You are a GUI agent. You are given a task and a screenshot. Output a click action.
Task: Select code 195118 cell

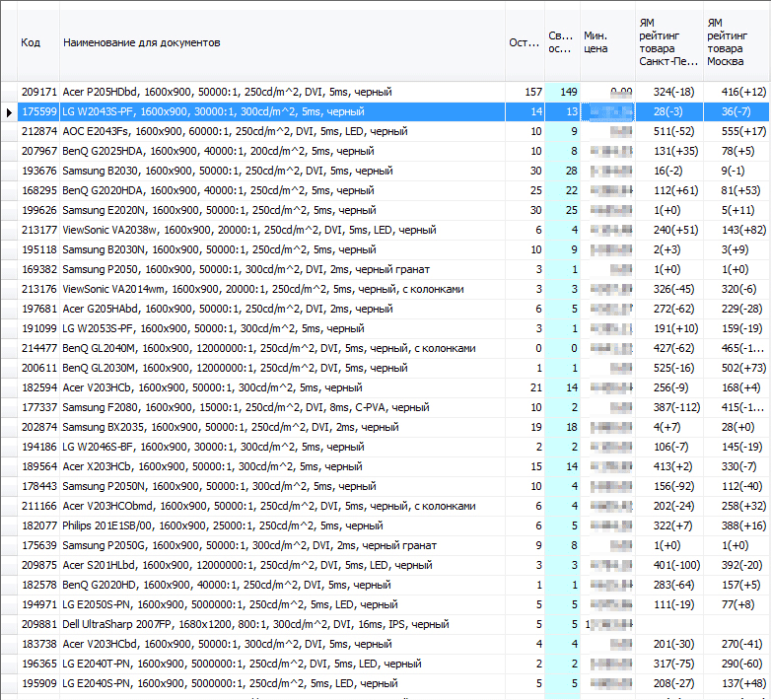click(38, 249)
